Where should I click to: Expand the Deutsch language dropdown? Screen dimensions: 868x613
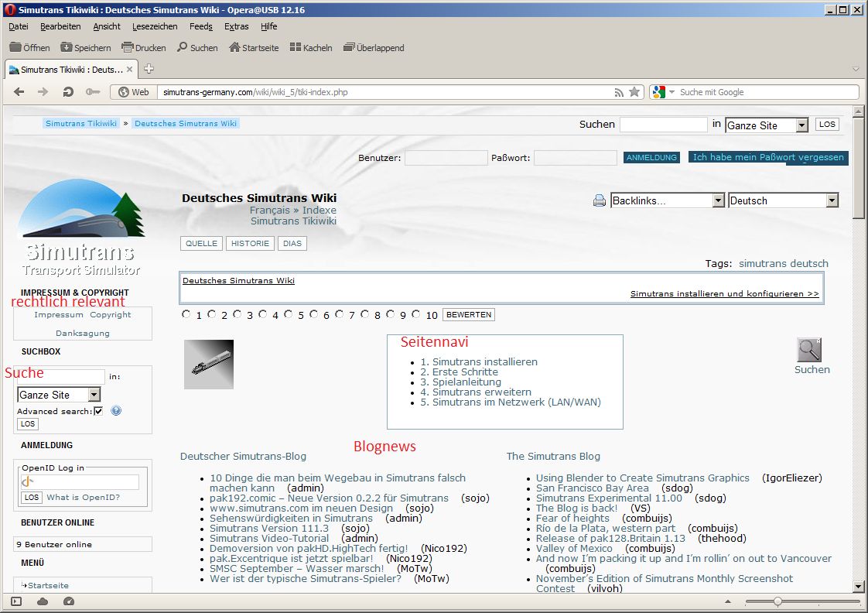[x=832, y=200]
